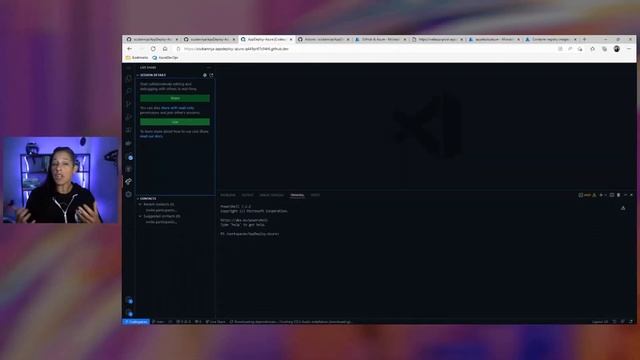Image resolution: width=640 pixels, height=360 pixels.
Task: Click the trash icon to kill the terminal
Action: (618, 195)
